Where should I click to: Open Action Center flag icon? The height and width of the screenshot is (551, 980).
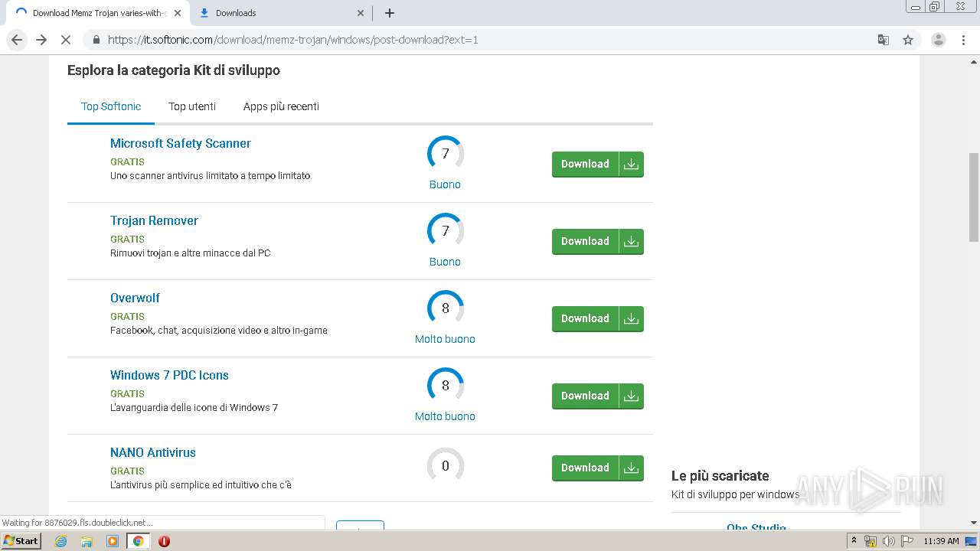coord(906,541)
